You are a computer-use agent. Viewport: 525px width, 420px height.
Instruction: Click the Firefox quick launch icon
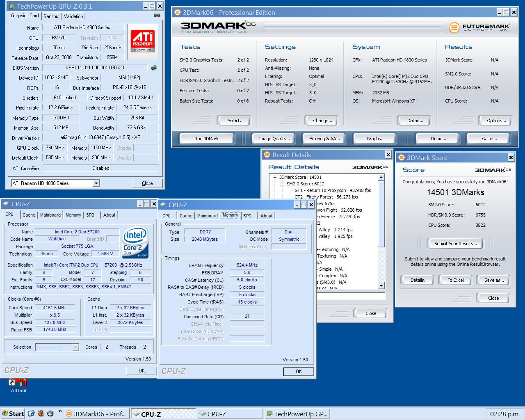41,413
